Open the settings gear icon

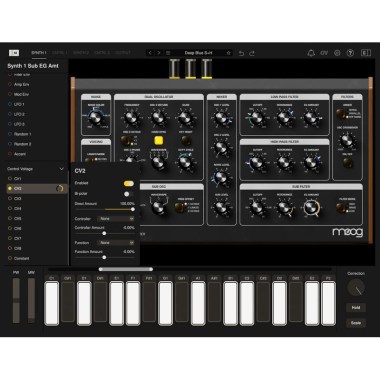point(337,53)
